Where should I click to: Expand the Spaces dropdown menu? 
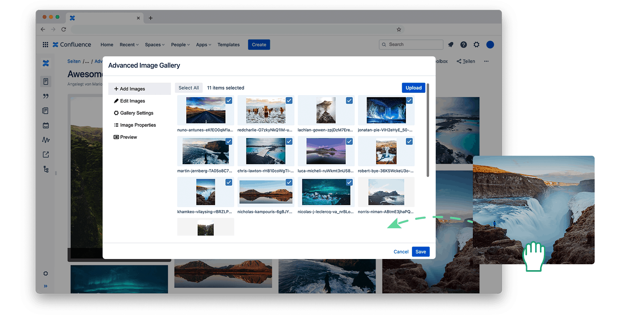[x=155, y=44]
